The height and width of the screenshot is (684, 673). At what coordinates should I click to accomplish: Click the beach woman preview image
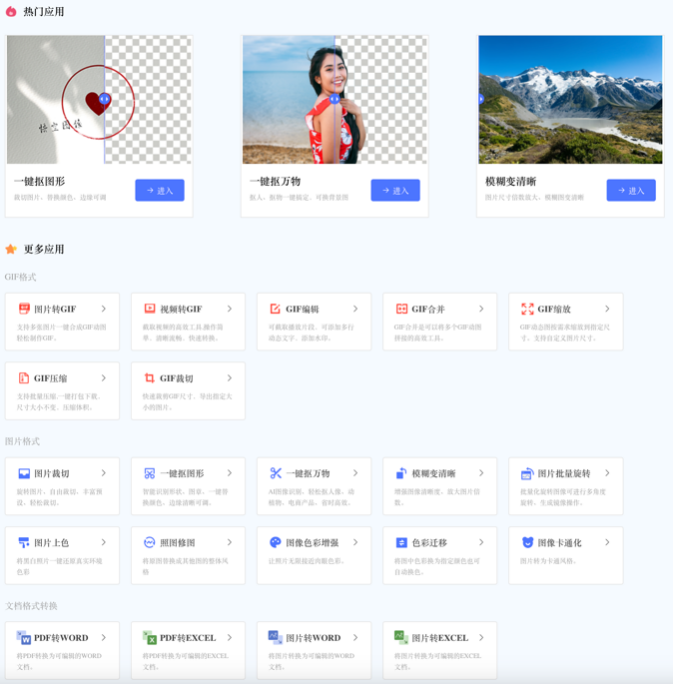coord(335,99)
